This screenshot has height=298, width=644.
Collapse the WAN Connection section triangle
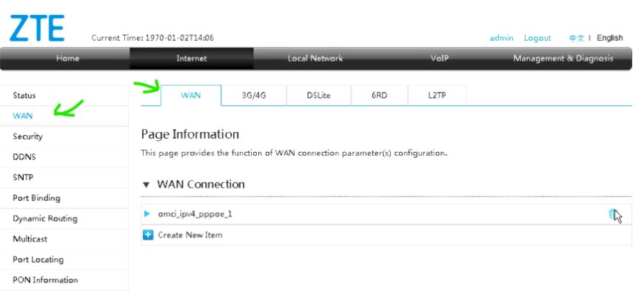146,185
